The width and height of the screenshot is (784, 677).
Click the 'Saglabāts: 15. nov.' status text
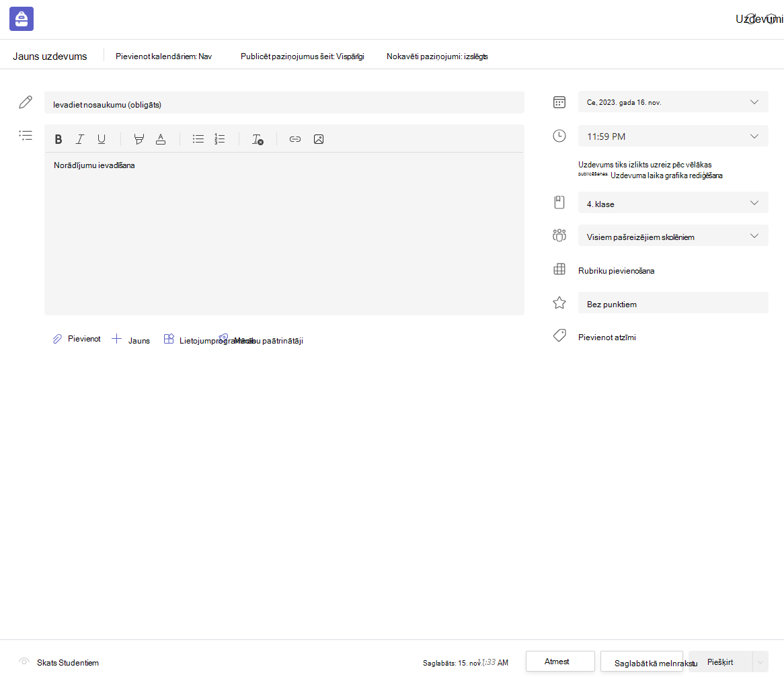click(452, 663)
